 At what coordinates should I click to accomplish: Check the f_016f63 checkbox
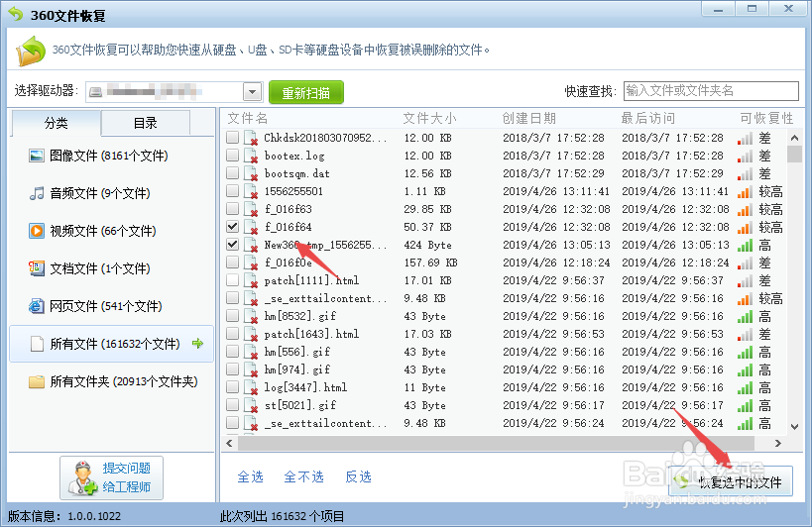pyautogui.click(x=233, y=209)
